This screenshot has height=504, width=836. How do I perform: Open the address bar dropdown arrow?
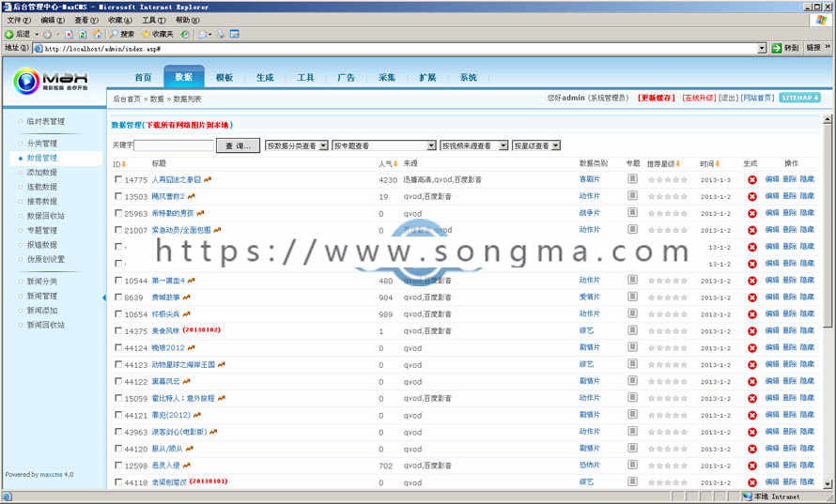coord(762,49)
